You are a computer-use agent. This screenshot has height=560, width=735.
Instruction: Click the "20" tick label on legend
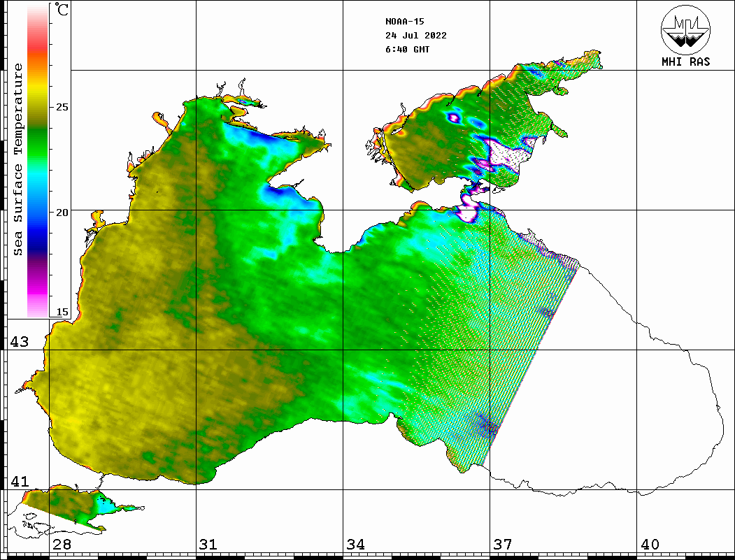(62, 213)
